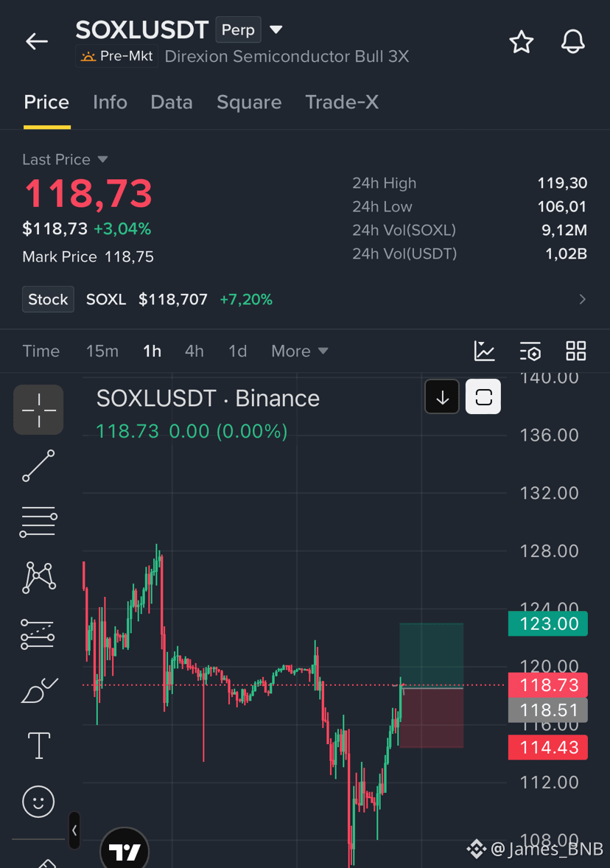Click the 123.00 take-profit price label
The height and width of the screenshot is (868, 610).
pyautogui.click(x=548, y=624)
